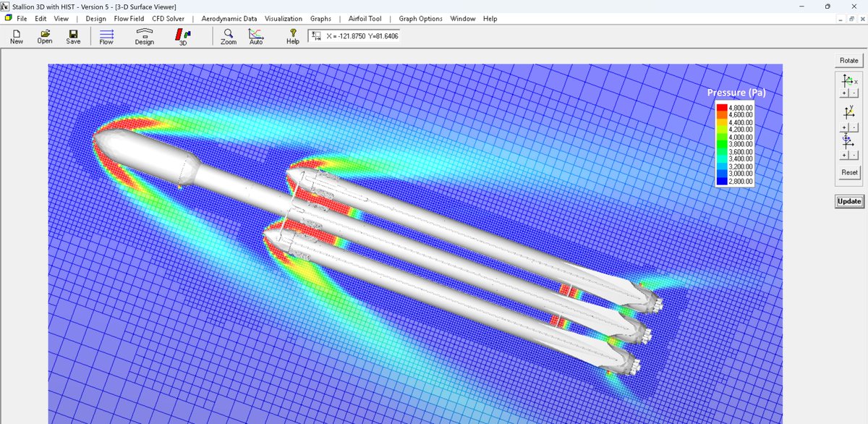The image size is (868, 424).
Task: Click the X-axis rotation icon
Action: 848,81
